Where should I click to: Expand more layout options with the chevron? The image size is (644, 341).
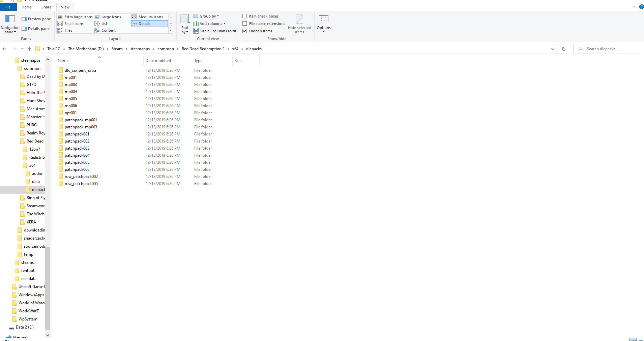[x=171, y=30]
